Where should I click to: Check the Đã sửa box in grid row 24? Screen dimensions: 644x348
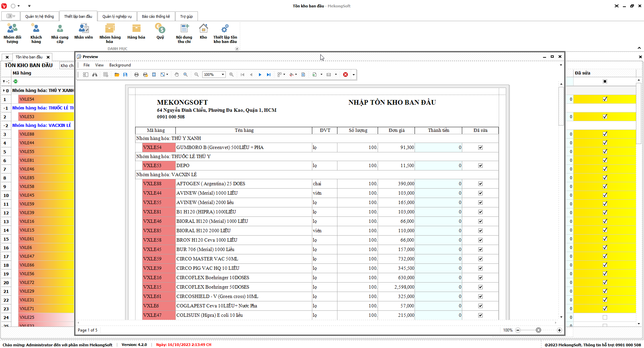pos(605,317)
